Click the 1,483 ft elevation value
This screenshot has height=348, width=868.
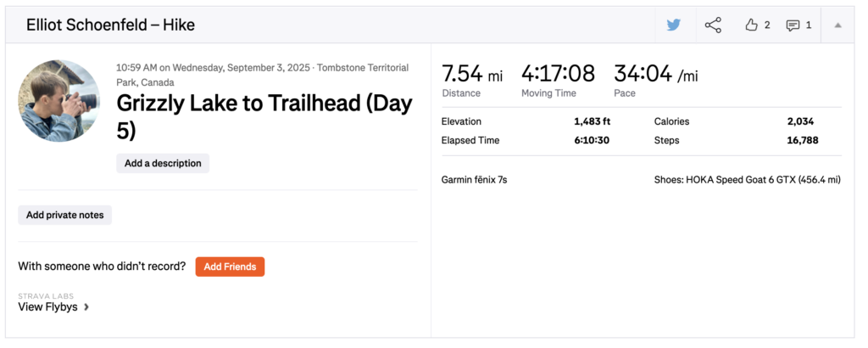[592, 121]
